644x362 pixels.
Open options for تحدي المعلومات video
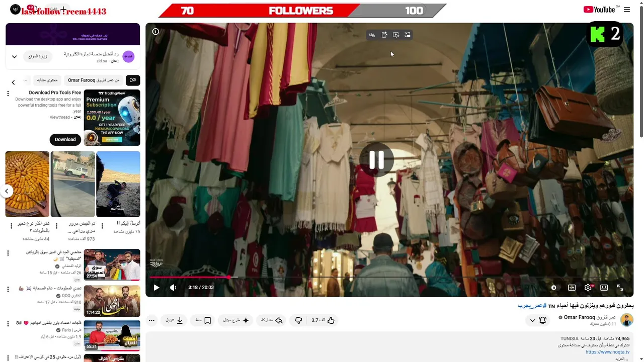coord(8,289)
